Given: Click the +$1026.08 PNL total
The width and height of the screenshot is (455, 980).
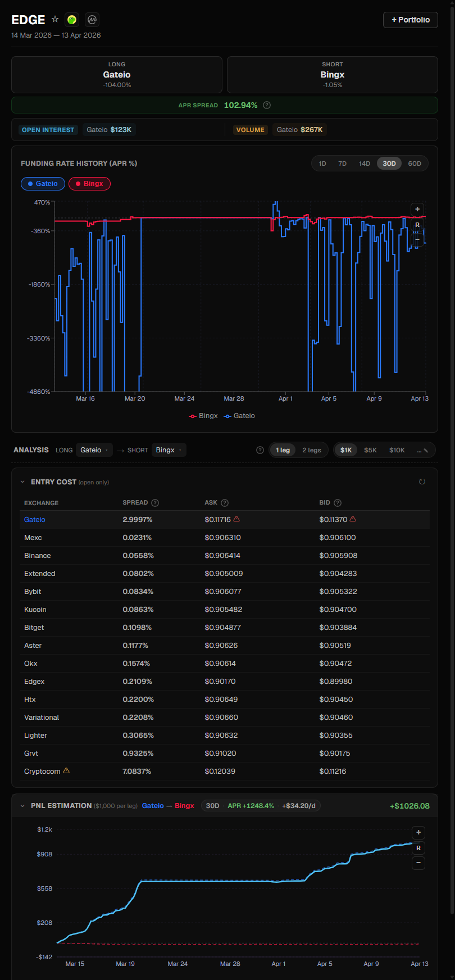Looking at the screenshot, I should tap(410, 806).
